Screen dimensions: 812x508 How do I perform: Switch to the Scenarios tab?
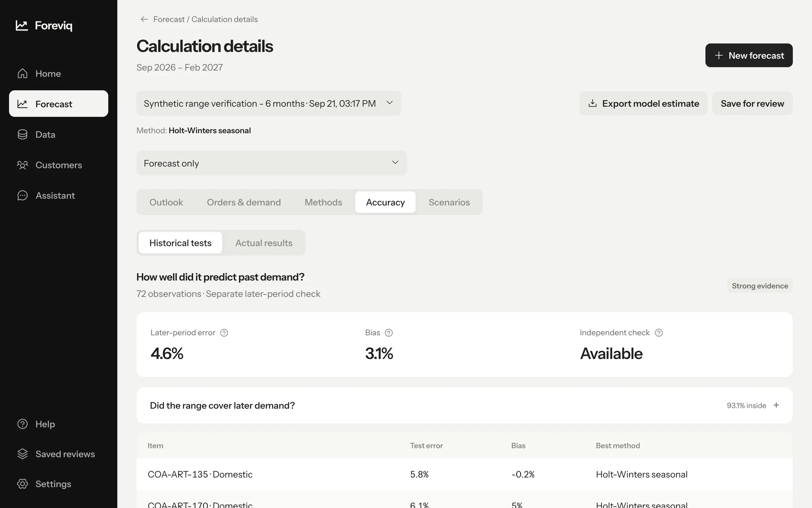pos(449,202)
